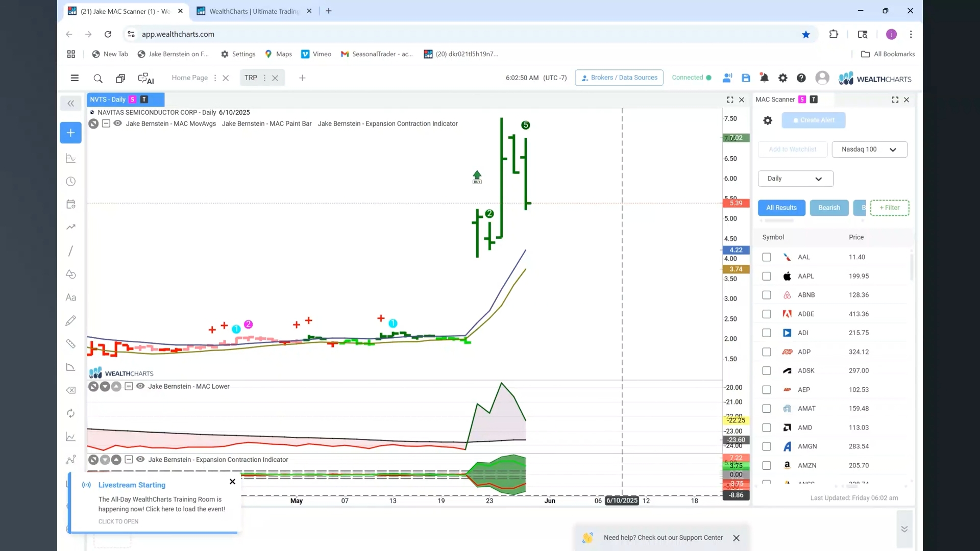Check the AMD checkbox
980x551 pixels.
click(x=767, y=428)
